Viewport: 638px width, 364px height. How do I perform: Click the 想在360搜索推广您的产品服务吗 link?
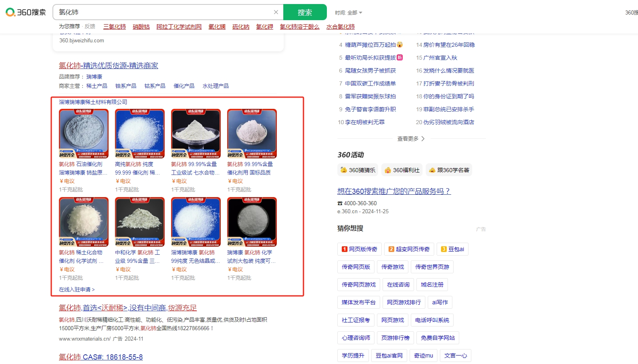(x=394, y=191)
